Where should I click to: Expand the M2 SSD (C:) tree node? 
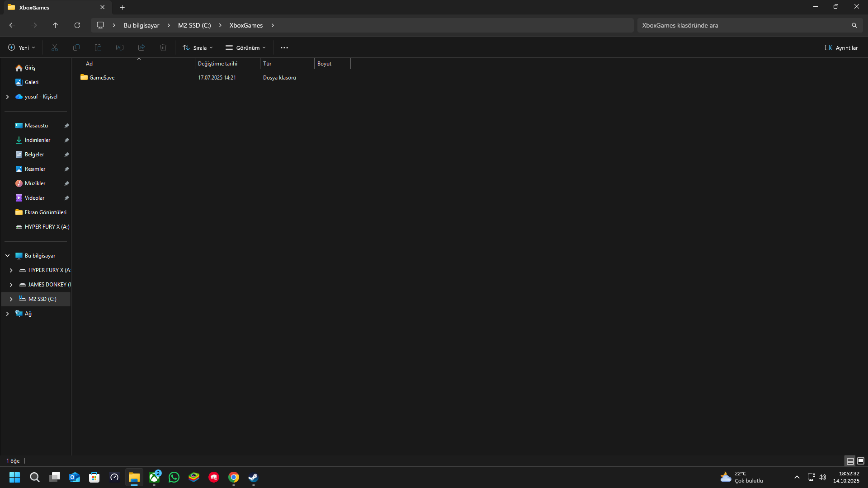tap(11, 299)
